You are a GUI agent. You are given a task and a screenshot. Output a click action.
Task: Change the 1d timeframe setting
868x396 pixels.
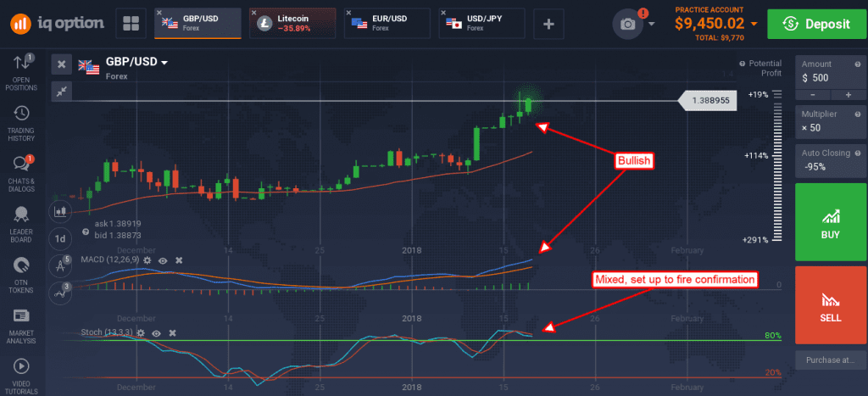(60, 239)
